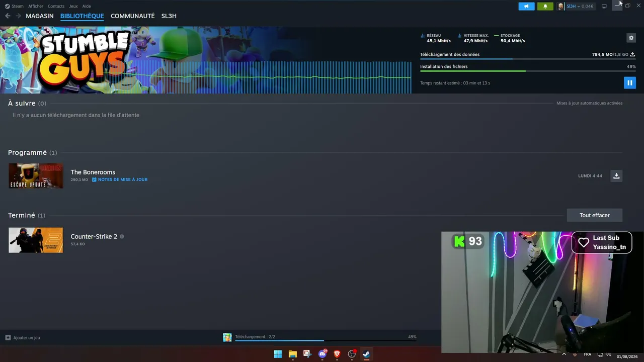This screenshot has width=644, height=362.
Task: Click Mises à jour automatiques activées text
Action: point(590,103)
